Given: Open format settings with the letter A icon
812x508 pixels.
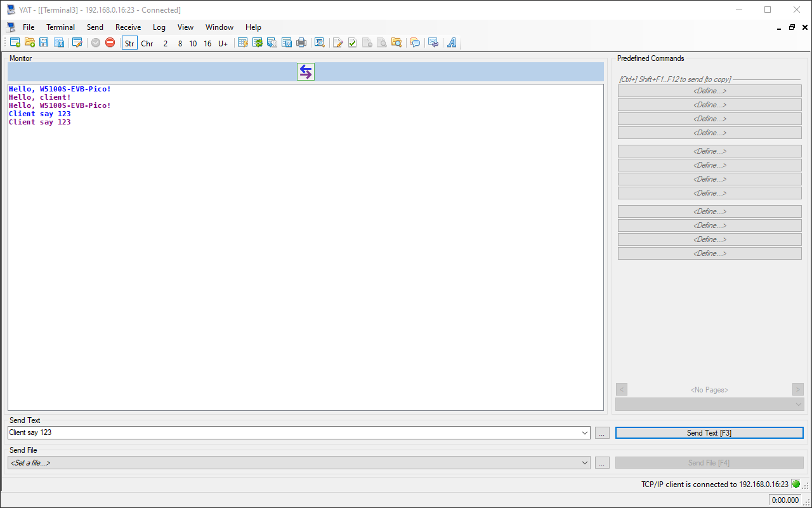Looking at the screenshot, I should click(452, 43).
